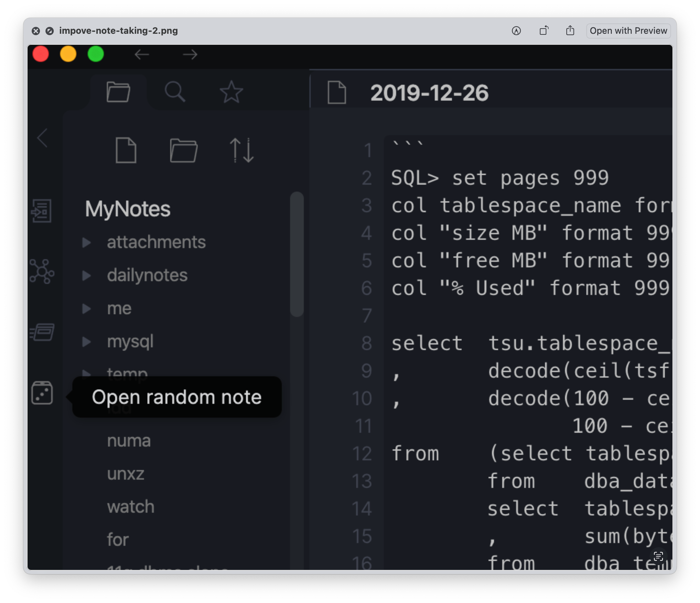Click line 3 'col tablespace_name' text
700x603 pixels.
[506, 206]
